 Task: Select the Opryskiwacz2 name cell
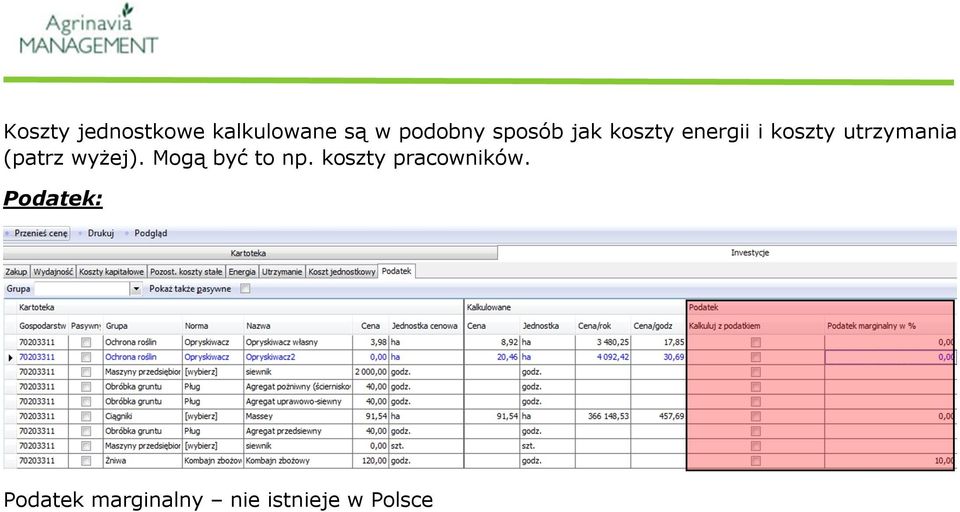click(298, 357)
